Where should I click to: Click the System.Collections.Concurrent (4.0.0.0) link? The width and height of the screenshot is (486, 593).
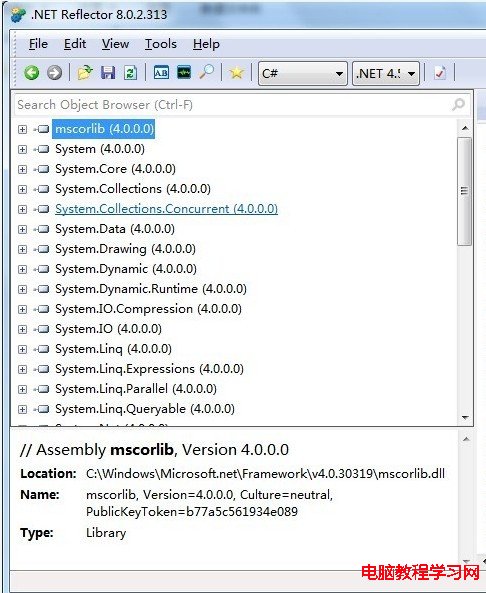(x=166, y=209)
